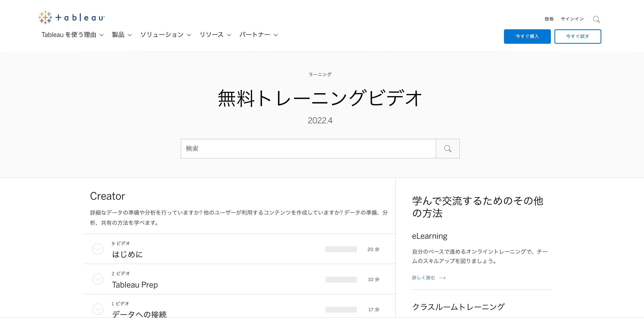
Task: Click the サインイン link
Action: pos(572,19)
